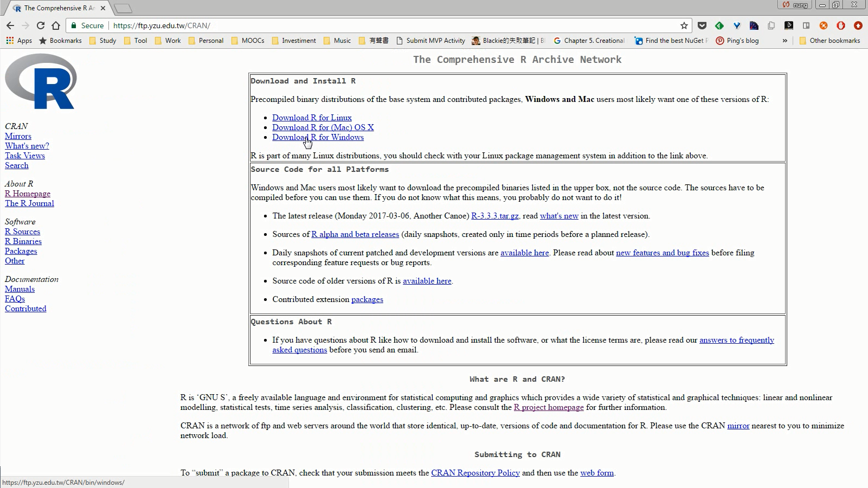Open Mirrors in the sidebar
The height and width of the screenshot is (488, 868).
point(18,136)
